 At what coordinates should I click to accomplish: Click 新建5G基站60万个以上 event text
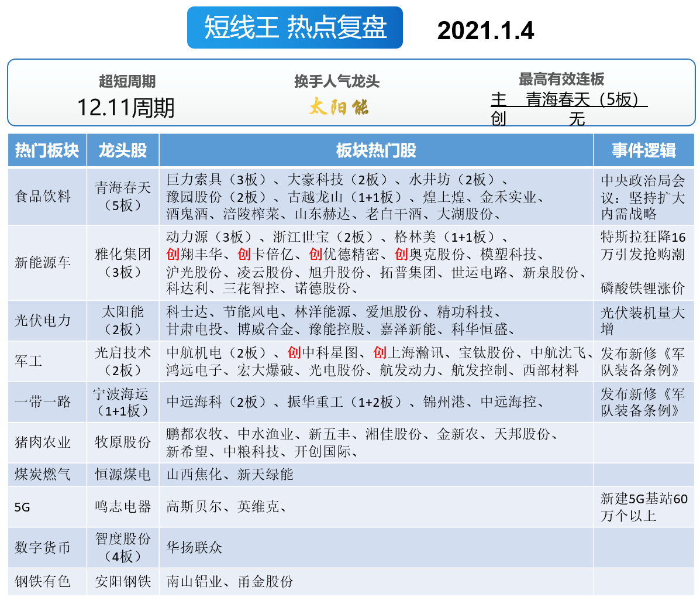(x=644, y=507)
